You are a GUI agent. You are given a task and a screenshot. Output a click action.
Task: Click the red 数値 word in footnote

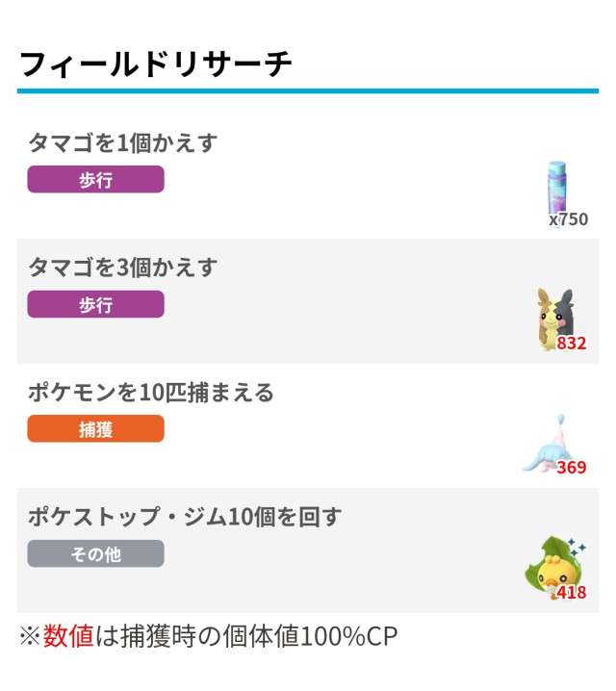coord(67,636)
